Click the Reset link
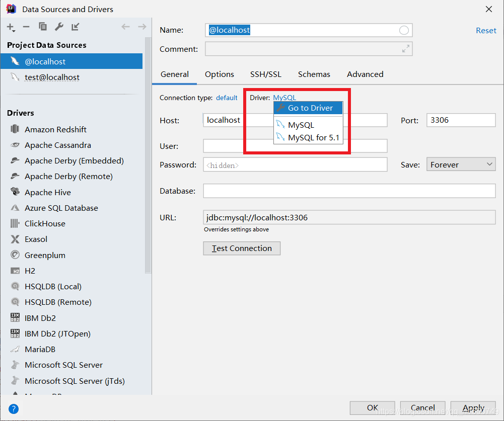 point(486,31)
